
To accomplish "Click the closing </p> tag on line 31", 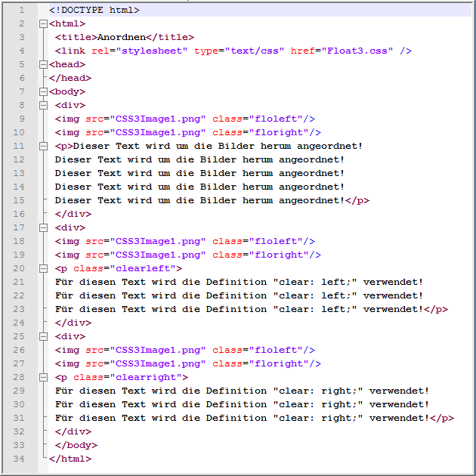I will (x=442, y=418).
